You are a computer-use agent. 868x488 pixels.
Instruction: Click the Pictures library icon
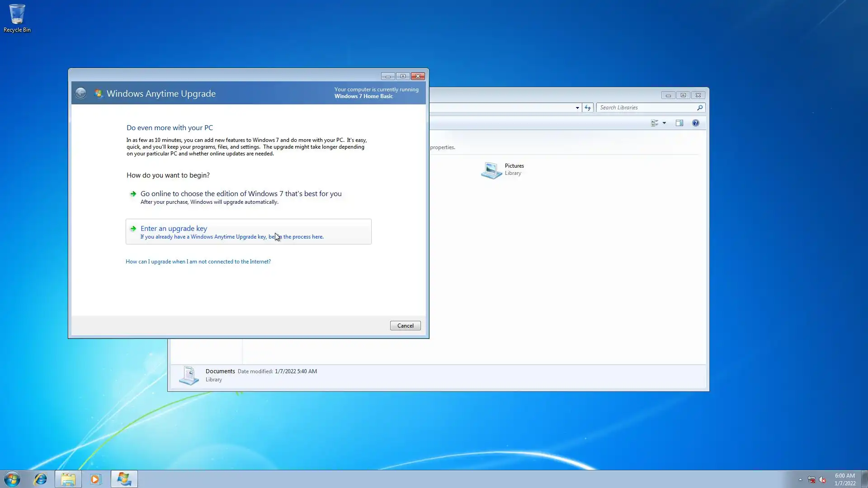click(491, 170)
